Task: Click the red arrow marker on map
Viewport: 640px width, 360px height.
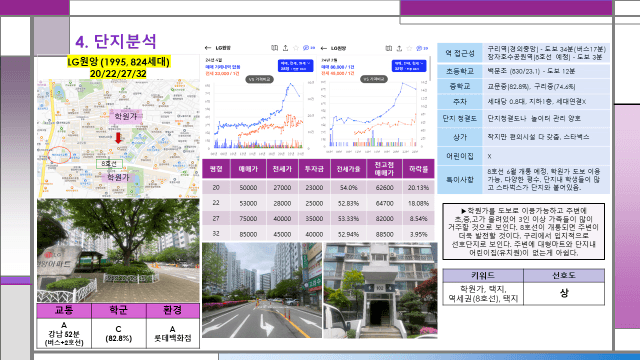Action: click(118, 138)
